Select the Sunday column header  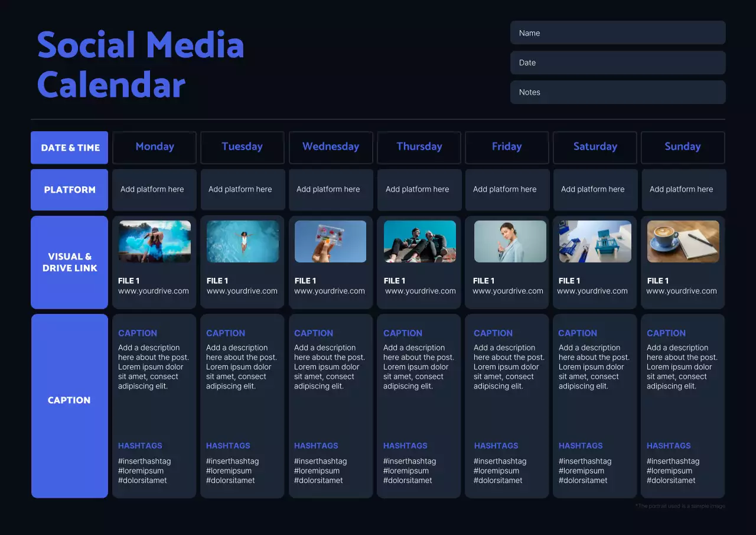683,147
